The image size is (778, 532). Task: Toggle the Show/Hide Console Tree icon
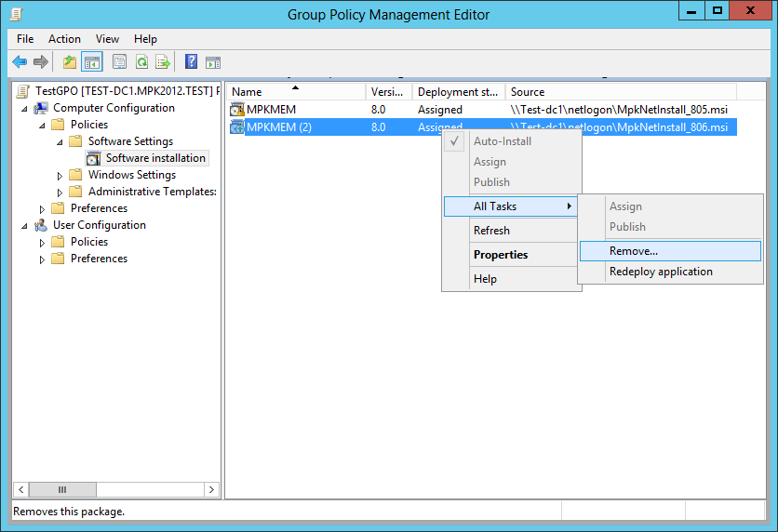click(x=92, y=62)
